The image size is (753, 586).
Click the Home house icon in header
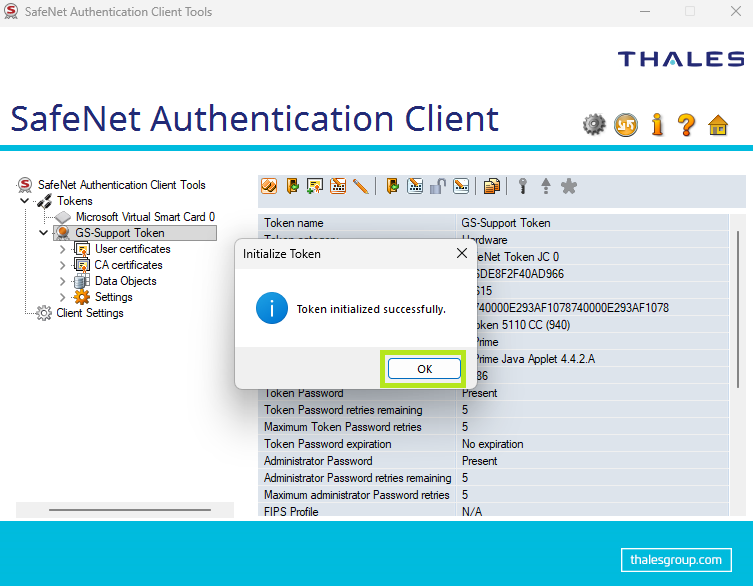[x=718, y=125]
